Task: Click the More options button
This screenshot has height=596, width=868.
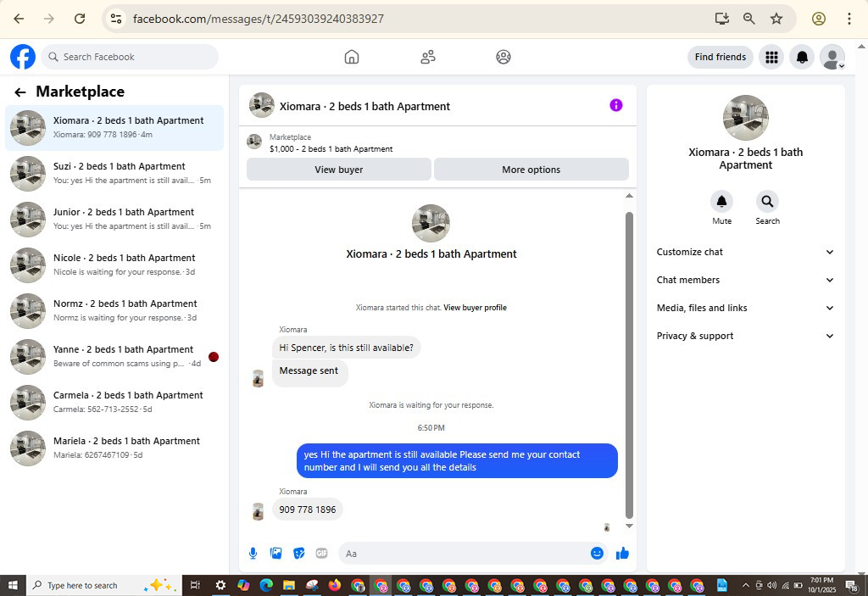Action: coord(531,170)
